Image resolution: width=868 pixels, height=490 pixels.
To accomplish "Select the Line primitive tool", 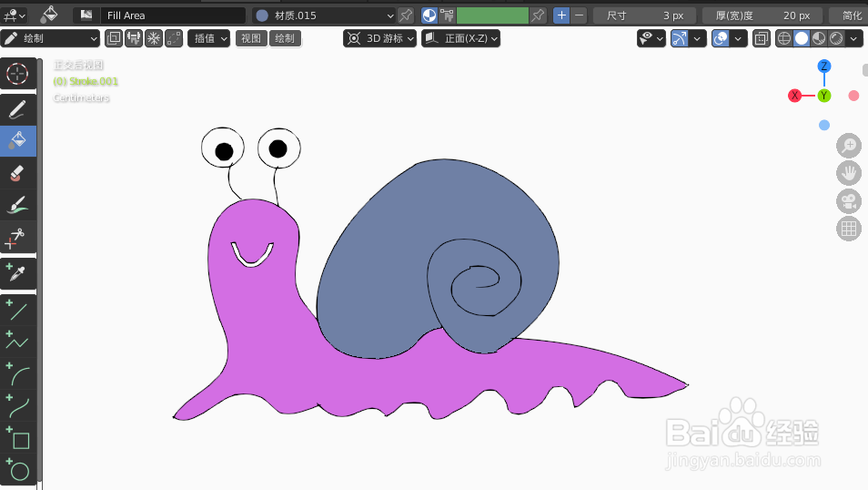I will [17, 310].
